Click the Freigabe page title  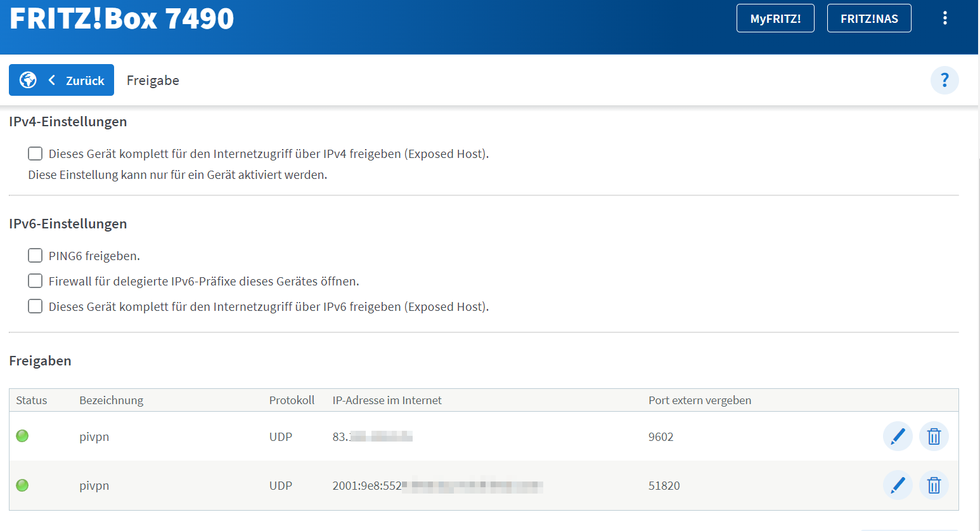tap(153, 81)
